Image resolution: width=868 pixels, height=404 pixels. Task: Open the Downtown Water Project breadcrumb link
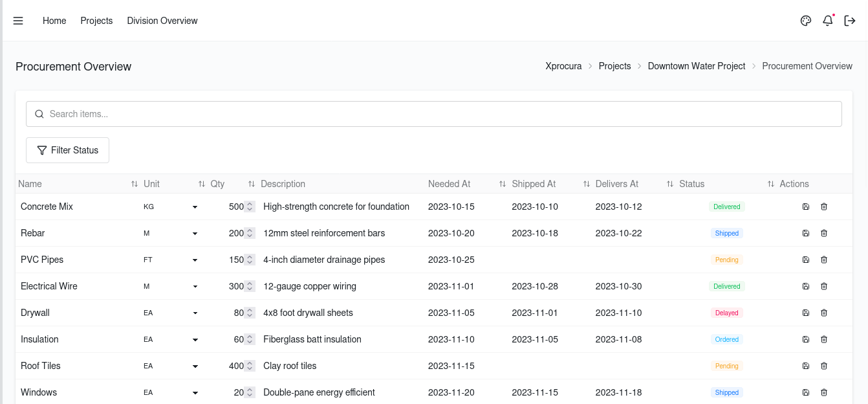click(697, 66)
